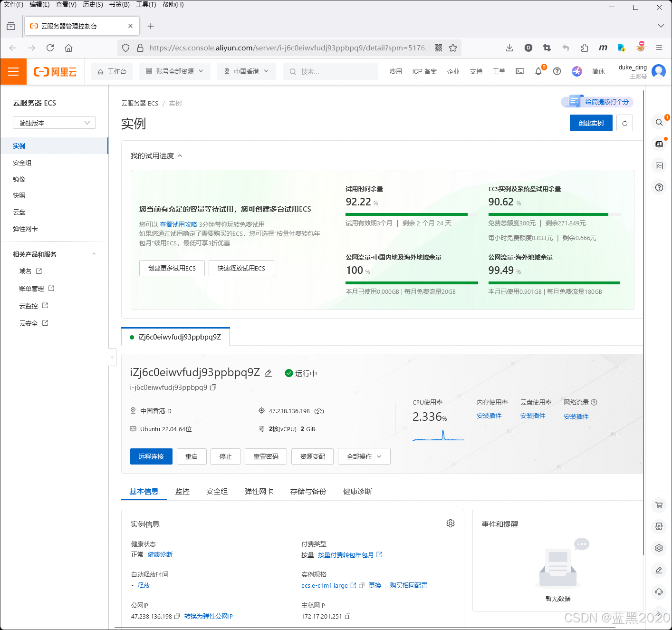Image resolution: width=672 pixels, height=630 pixels.
Task: Click quick release trial ECS button
Action: (241, 268)
